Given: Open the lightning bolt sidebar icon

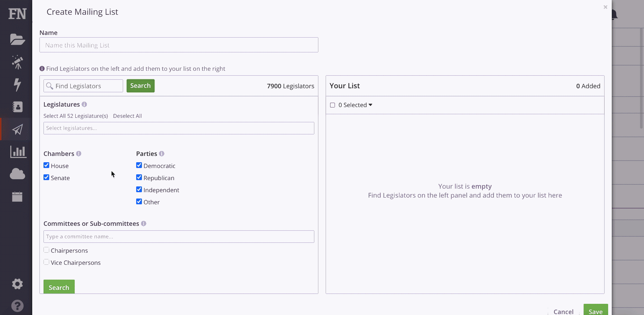Looking at the screenshot, I should (17, 84).
